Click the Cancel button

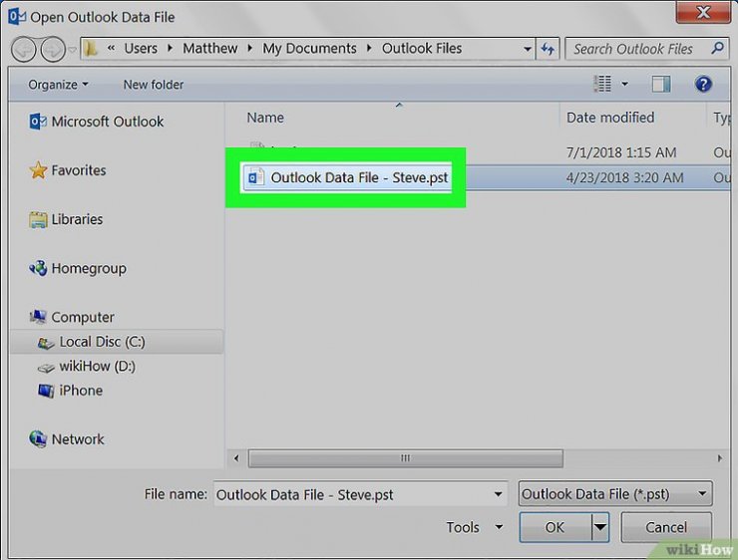(x=666, y=527)
